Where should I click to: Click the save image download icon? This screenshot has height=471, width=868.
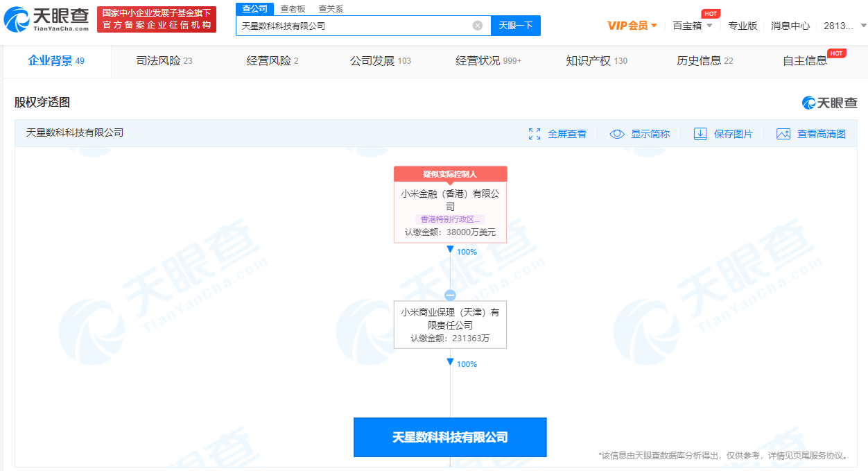pyautogui.click(x=700, y=134)
